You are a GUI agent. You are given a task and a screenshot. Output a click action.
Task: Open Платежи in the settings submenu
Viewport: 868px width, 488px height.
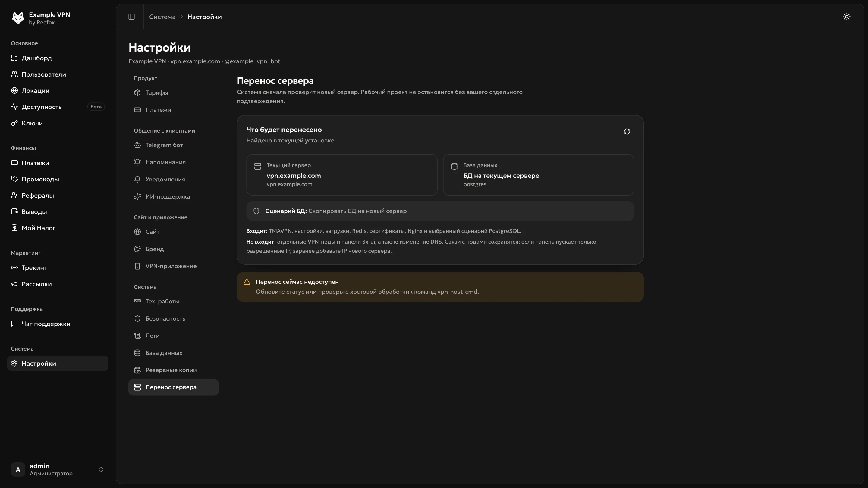(x=173, y=110)
